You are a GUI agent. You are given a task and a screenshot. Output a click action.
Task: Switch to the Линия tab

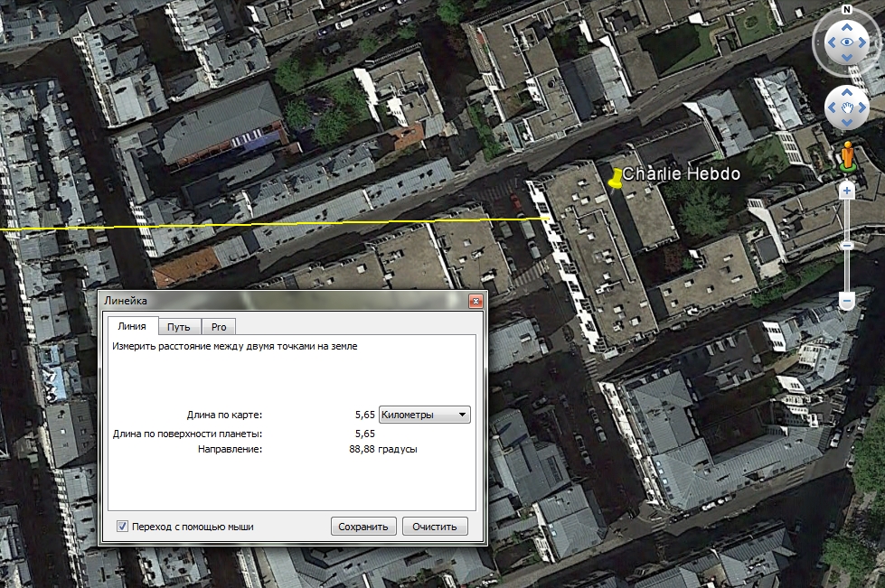(132, 326)
